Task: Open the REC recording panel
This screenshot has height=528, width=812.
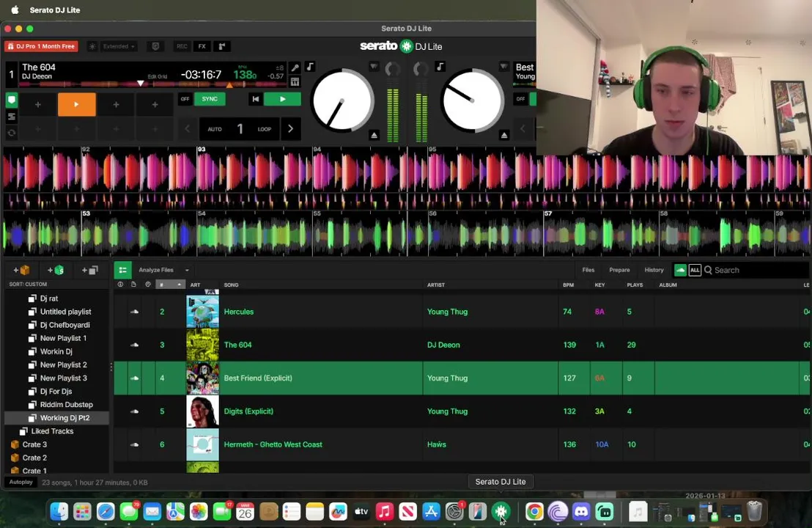Action: (x=182, y=46)
